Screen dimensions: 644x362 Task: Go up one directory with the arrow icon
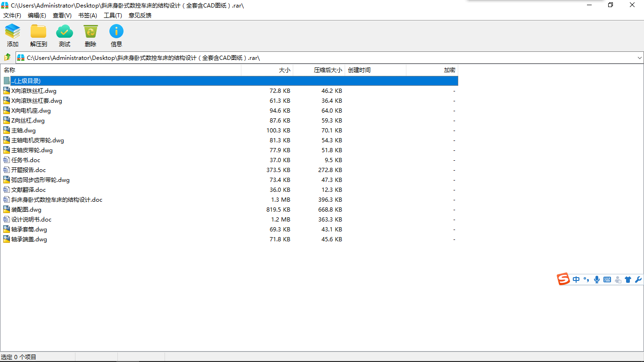pos(8,58)
